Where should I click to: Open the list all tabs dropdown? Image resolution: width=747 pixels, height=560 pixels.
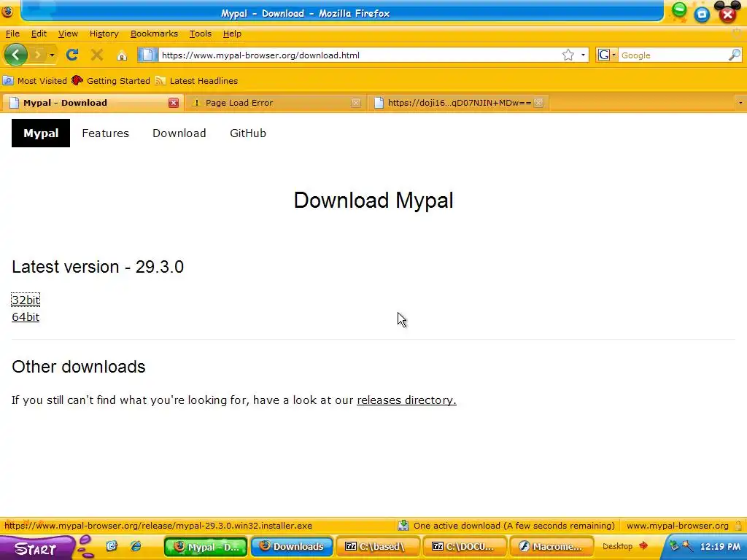pyautogui.click(x=740, y=103)
